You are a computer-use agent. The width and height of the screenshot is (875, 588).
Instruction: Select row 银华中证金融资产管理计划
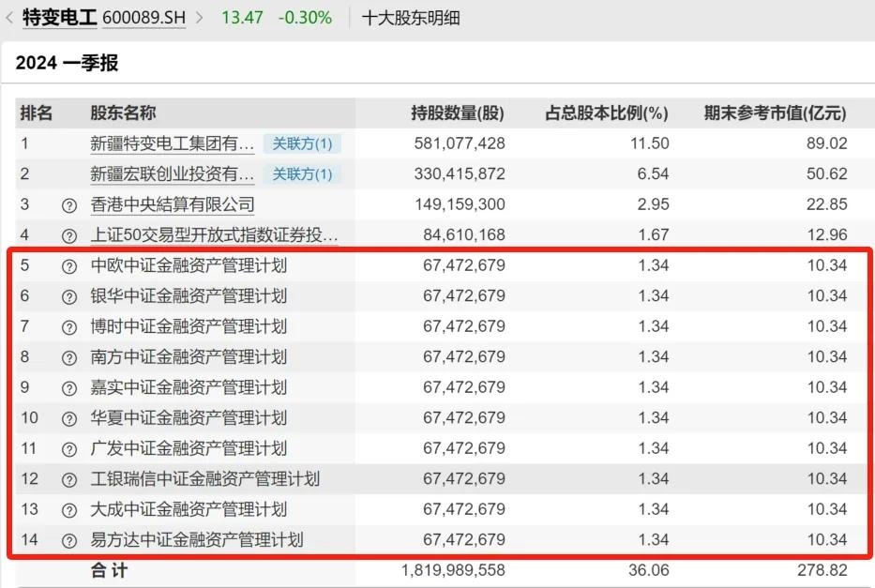[x=441, y=296]
